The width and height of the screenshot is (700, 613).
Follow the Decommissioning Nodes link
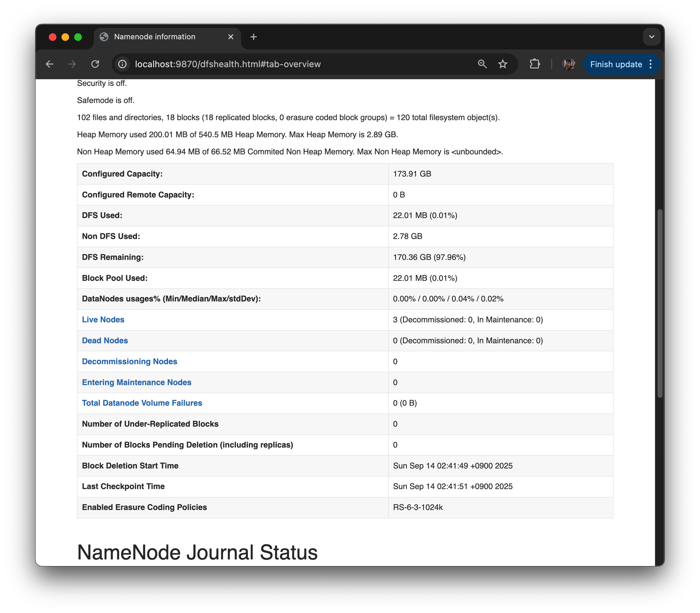click(x=129, y=361)
